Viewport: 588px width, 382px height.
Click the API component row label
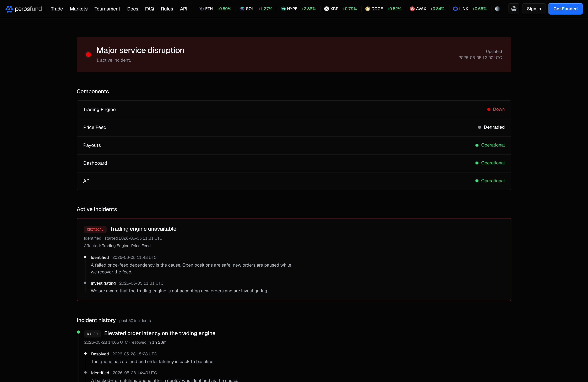click(x=87, y=181)
